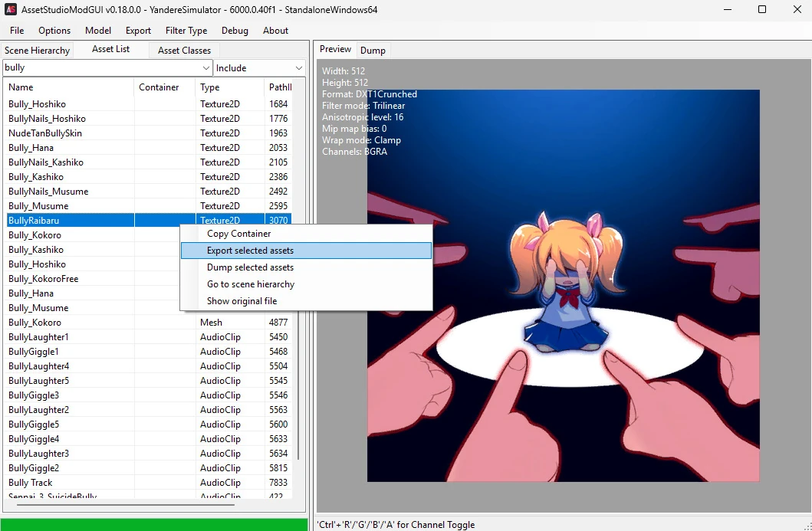Open the About menu
812x531 pixels.
click(x=275, y=31)
